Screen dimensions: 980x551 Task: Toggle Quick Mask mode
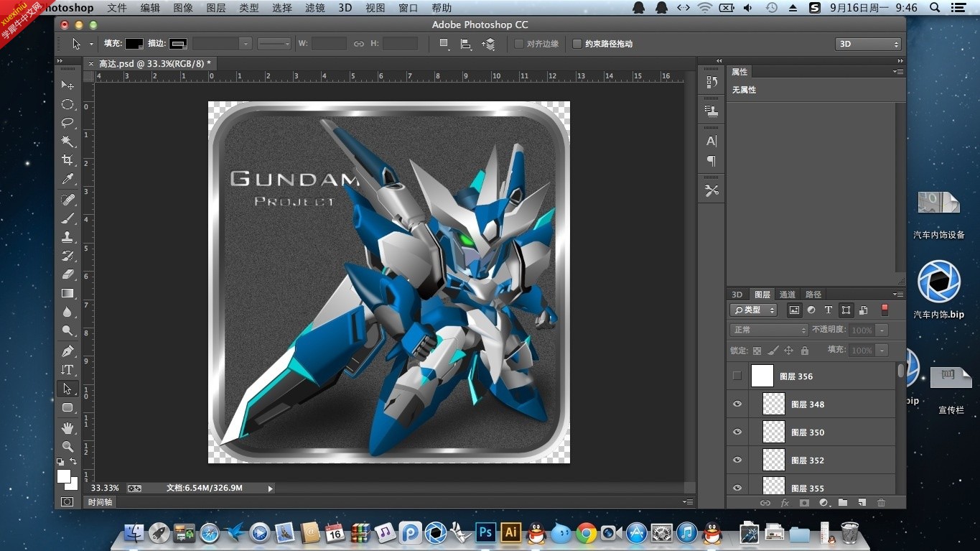coord(67,502)
